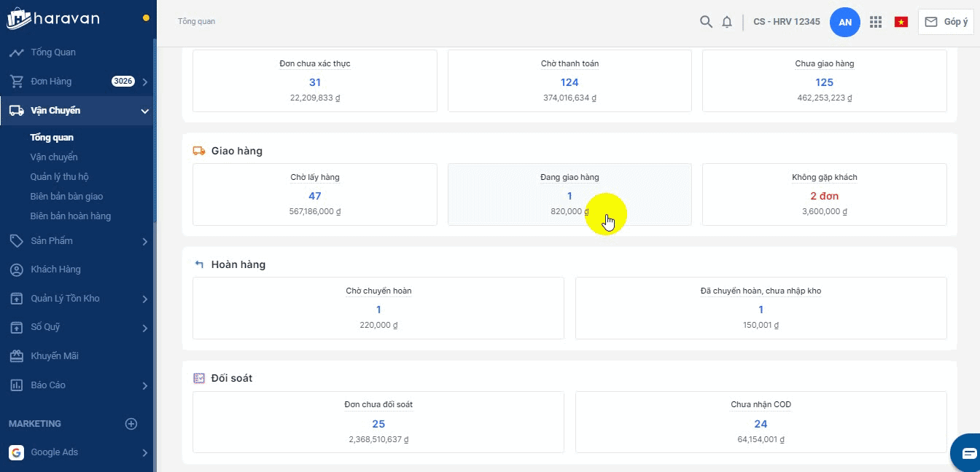
Task: Click the Góp ý feedback button
Action: (946, 22)
